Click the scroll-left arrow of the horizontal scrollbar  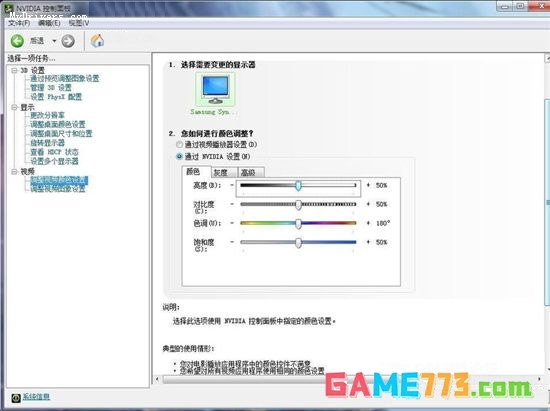click(157, 379)
